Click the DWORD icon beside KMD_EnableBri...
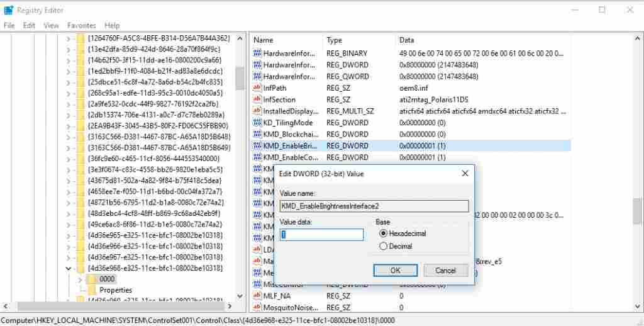Screen dimensions: 644x326 [x=257, y=145]
